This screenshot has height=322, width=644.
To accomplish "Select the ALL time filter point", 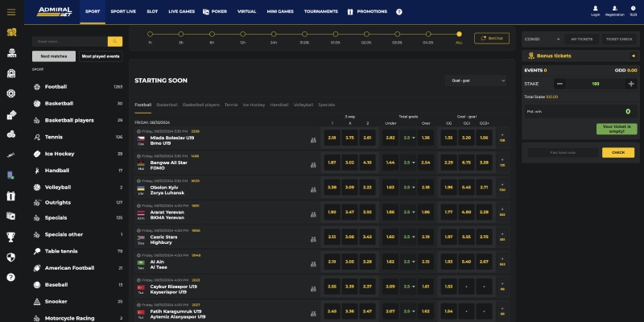I will pos(459,34).
